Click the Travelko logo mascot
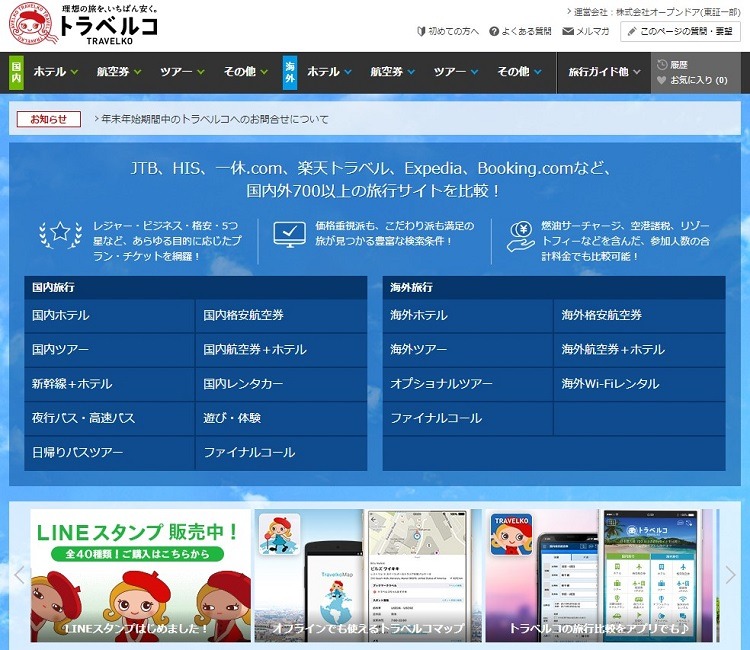This screenshot has width=750, height=650. pos(30,24)
